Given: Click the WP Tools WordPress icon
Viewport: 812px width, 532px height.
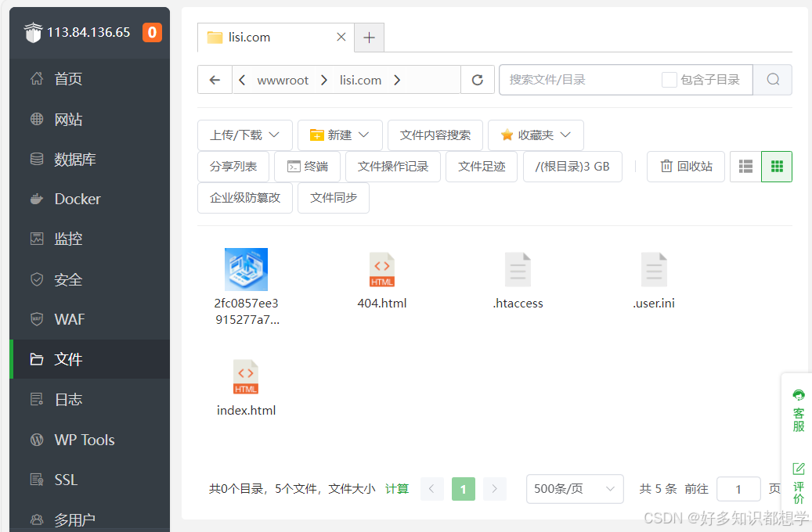Looking at the screenshot, I should pyautogui.click(x=37, y=440).
